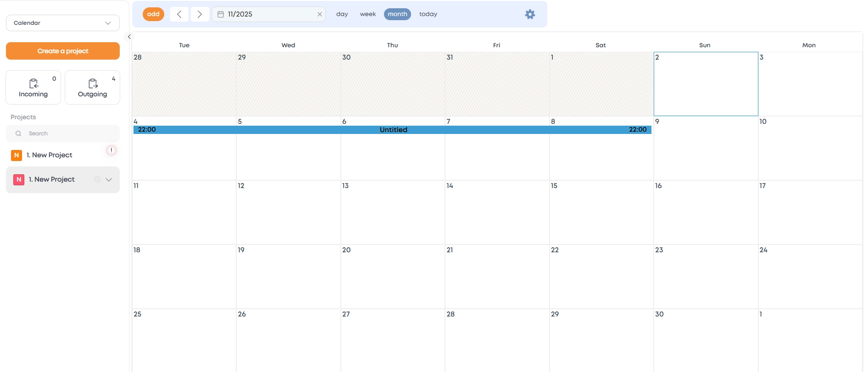
Task: Open the Incoming tasks panel
Action: point(33,88)
